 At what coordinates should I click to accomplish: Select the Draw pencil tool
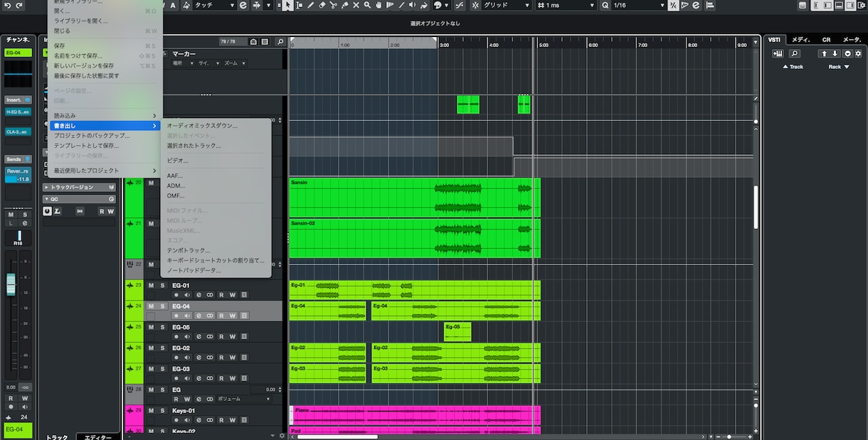[x=310, y=5]
